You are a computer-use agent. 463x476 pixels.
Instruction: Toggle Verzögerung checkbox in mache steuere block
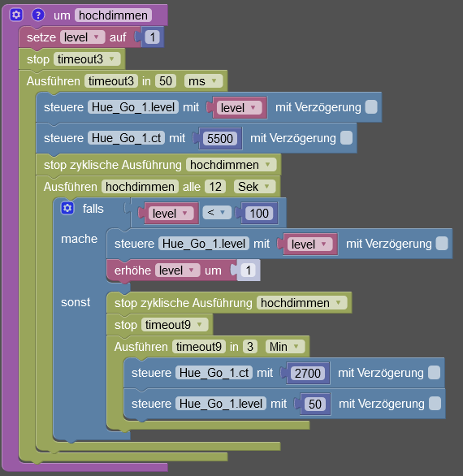pos(442,244)
